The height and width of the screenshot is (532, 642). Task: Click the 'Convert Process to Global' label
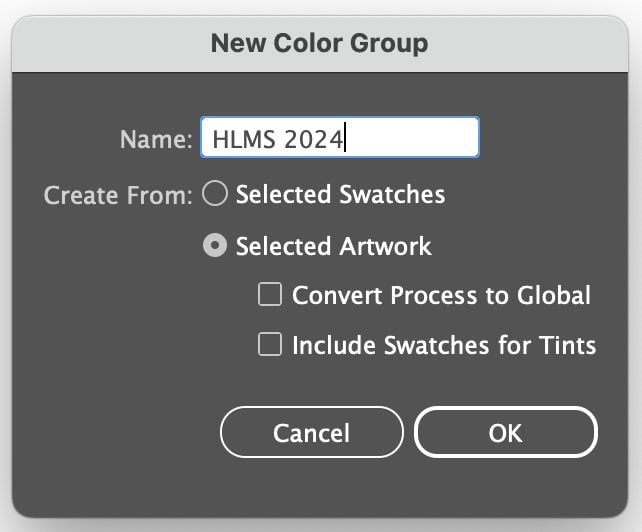pyautogui.click(x=441, y=295)
